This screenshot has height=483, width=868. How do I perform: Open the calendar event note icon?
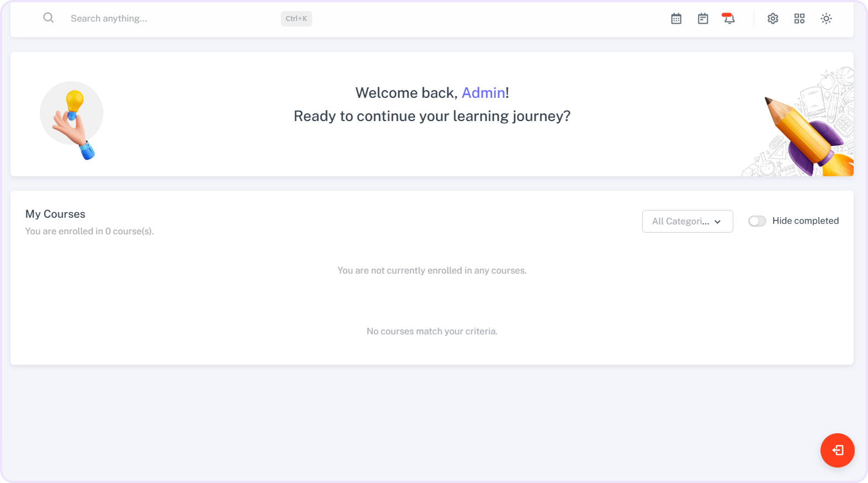click(702, 19)
